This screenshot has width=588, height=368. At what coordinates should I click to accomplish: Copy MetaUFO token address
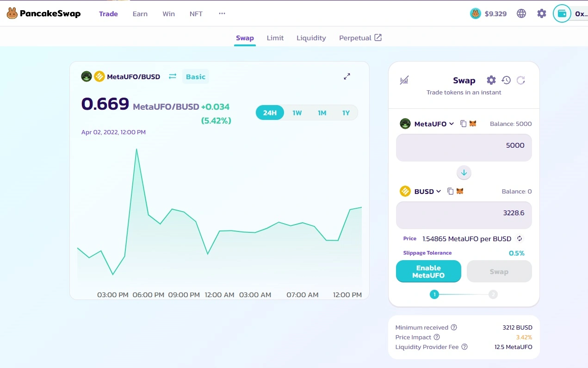pos(463,124)
